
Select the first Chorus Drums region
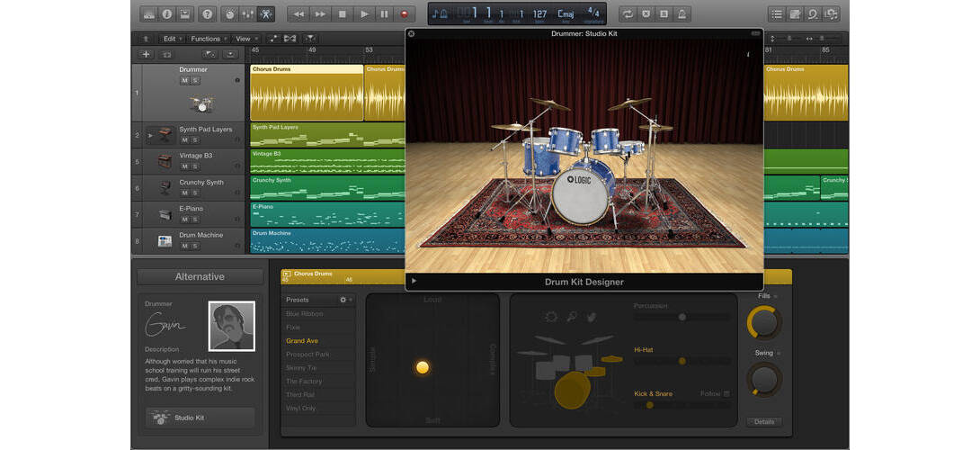tap(307, 93)
